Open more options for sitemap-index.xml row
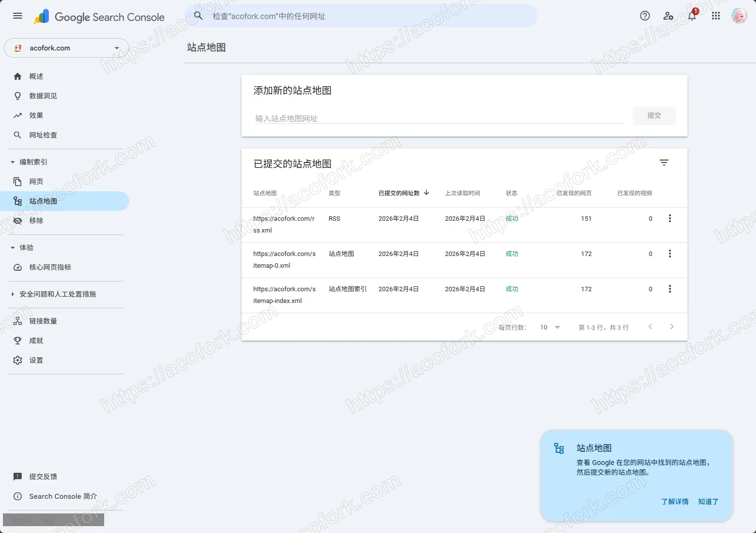Screen dimensions: 756x533 pos(669,289)
